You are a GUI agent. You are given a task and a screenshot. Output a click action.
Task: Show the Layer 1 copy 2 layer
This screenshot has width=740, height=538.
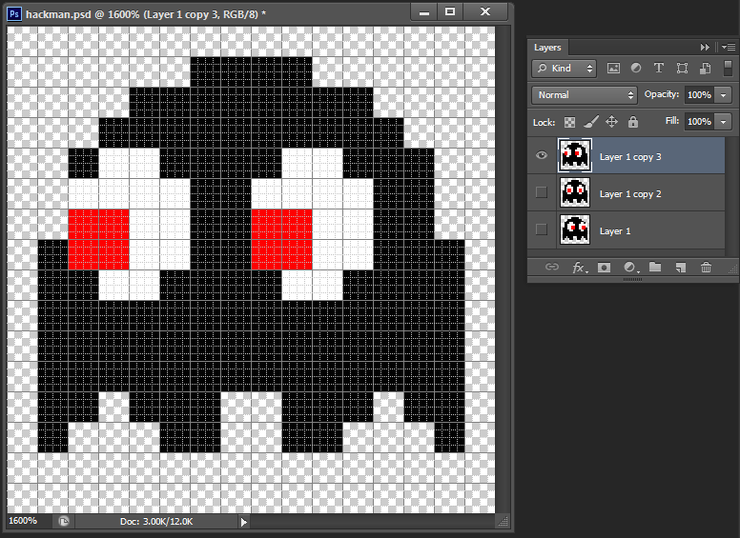click(541, 193)
